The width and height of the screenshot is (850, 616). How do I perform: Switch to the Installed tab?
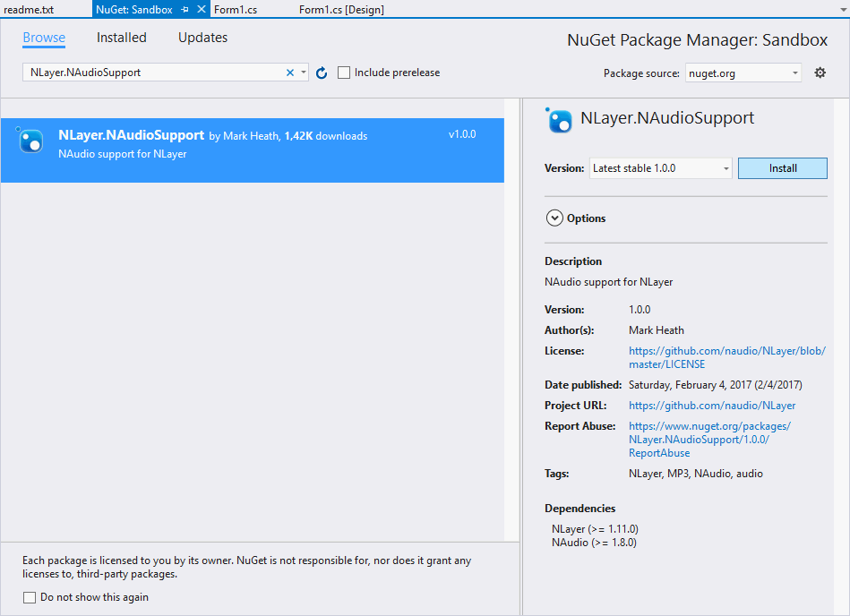(121, 38)
